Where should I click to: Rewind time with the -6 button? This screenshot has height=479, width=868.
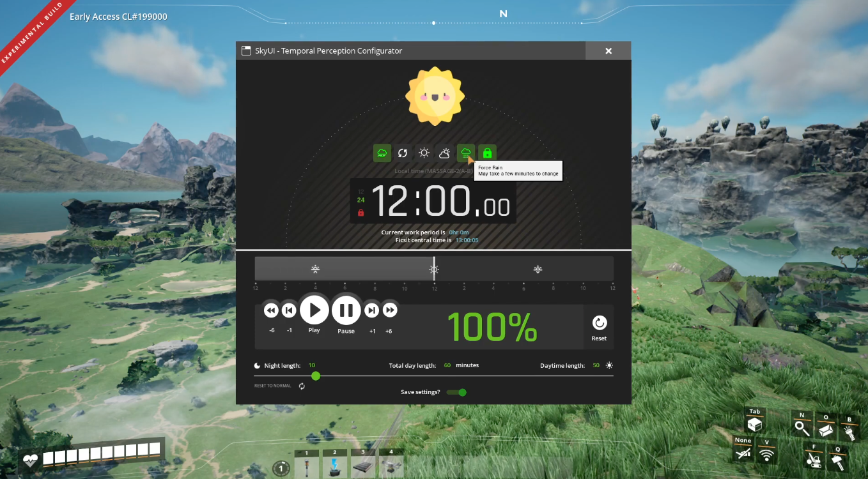(271, 311)
